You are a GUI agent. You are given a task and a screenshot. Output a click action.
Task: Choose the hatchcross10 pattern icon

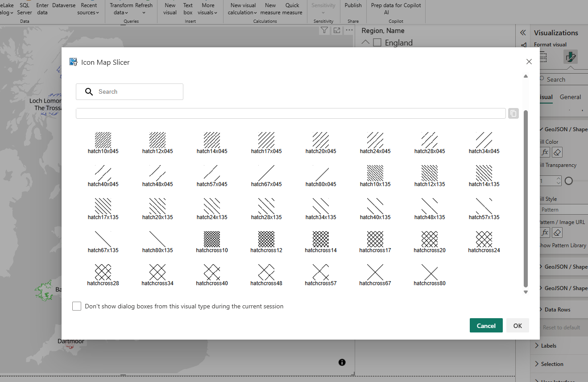pos(212,239)
